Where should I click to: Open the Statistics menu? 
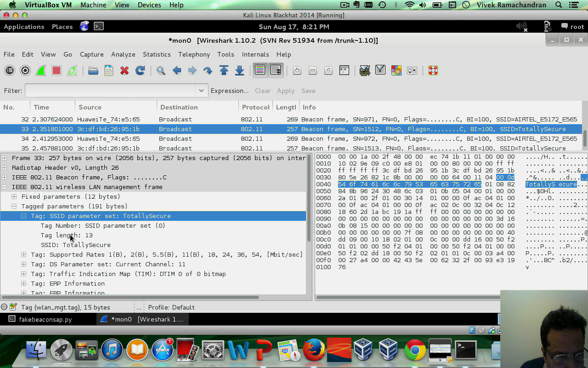tap(157, 54)
